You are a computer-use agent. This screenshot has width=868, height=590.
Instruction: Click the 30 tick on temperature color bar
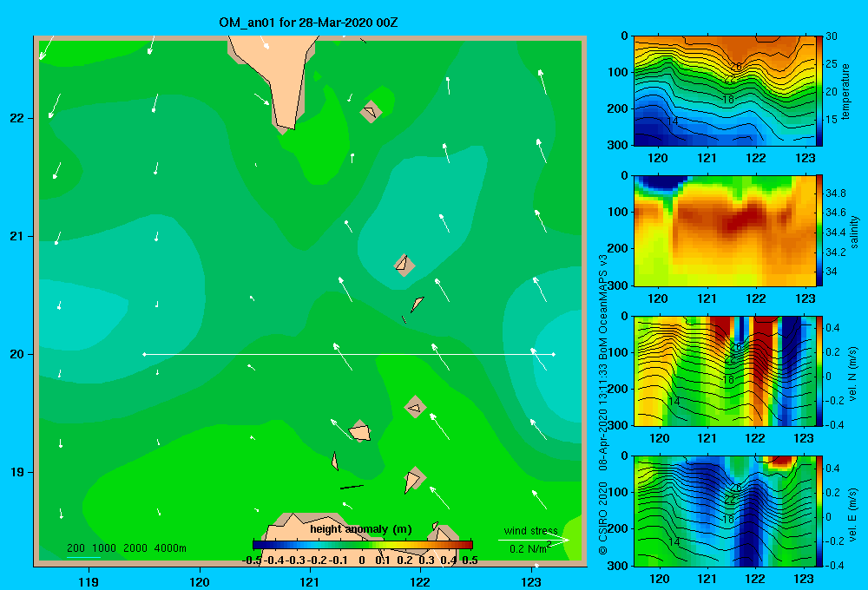tap(832, 36)
